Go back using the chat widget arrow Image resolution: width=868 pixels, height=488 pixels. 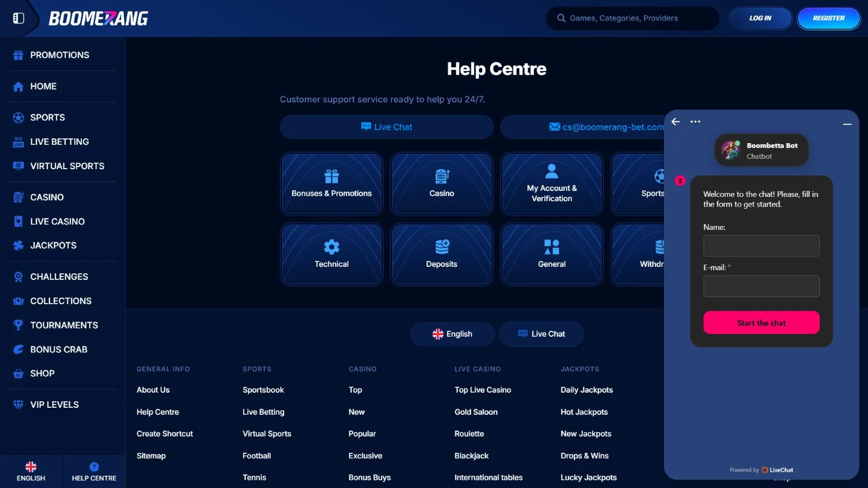pyautogui.click(x=675, y=122)
